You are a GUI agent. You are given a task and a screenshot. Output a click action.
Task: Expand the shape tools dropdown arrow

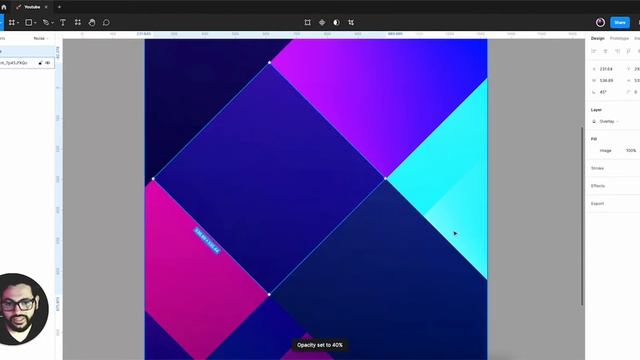[35, 23]
